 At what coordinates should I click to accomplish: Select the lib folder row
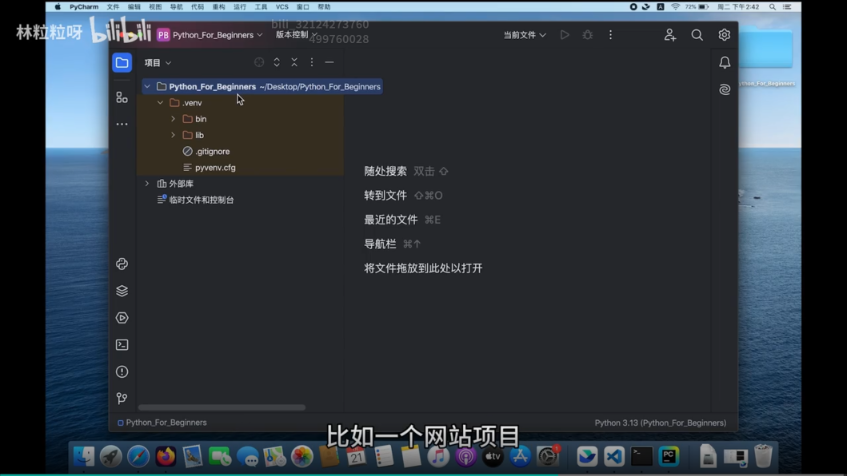click(x=240, y=135)
